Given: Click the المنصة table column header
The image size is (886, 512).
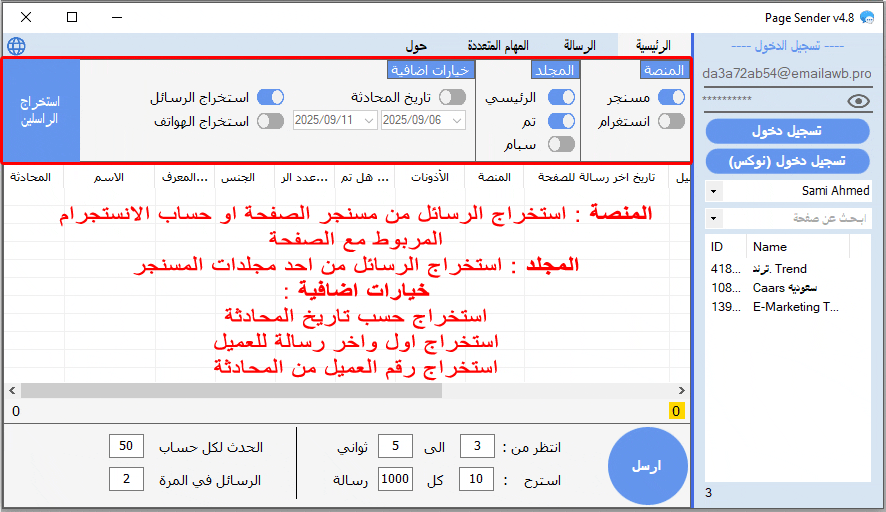Looking at the screenshot, I should point(494,177).
